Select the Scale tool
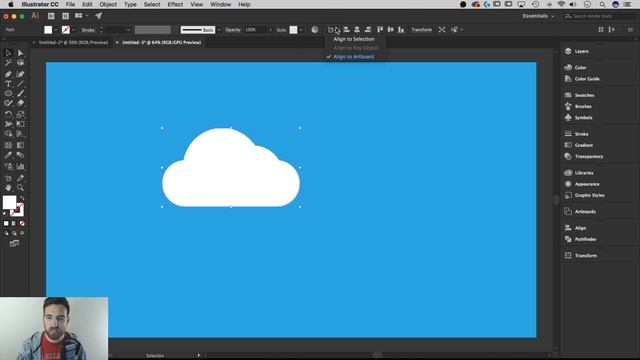 (x=20, y=114)
